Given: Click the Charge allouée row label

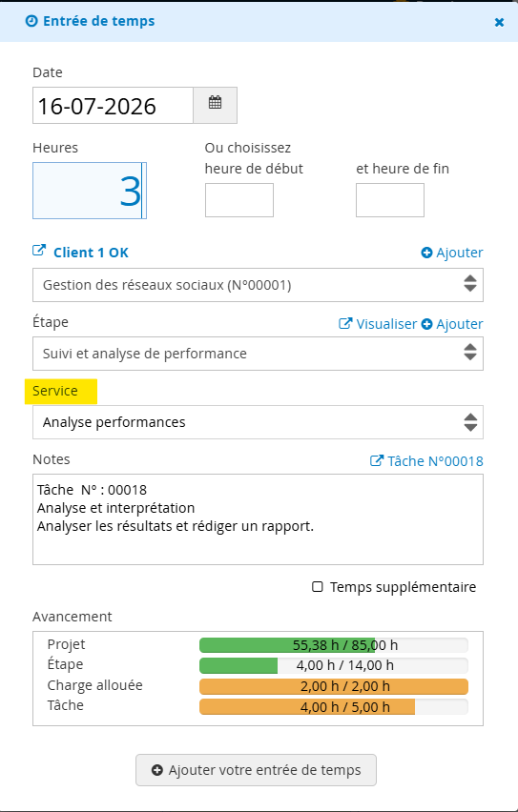Looking at the screenshot, I should pos(94,685).
